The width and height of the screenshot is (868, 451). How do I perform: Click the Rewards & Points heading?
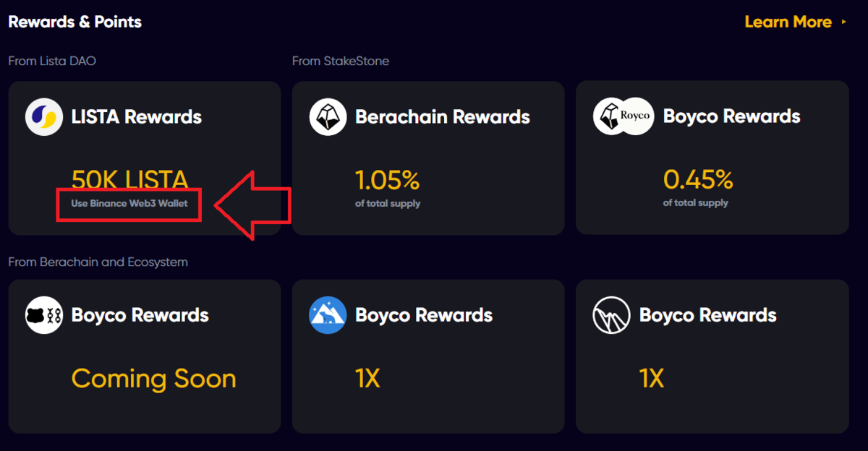tap(75, 22)
